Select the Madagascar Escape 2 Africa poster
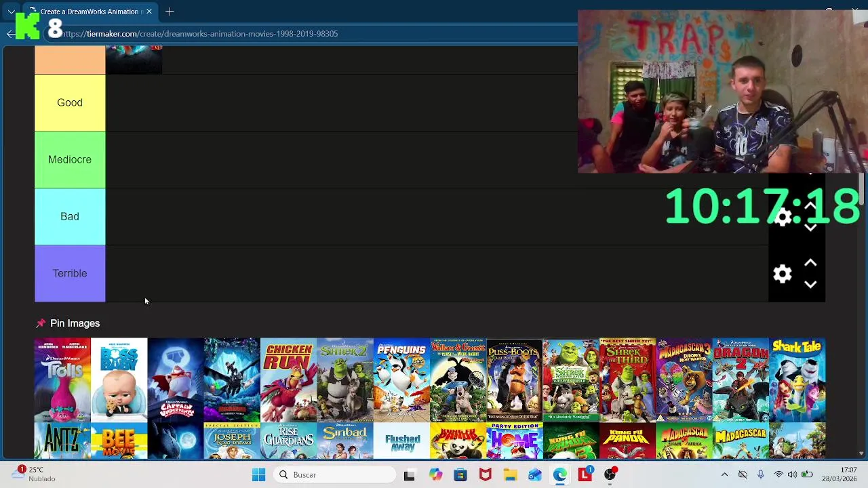This screenshot has width=868, height=488. [x=684, y=441]
